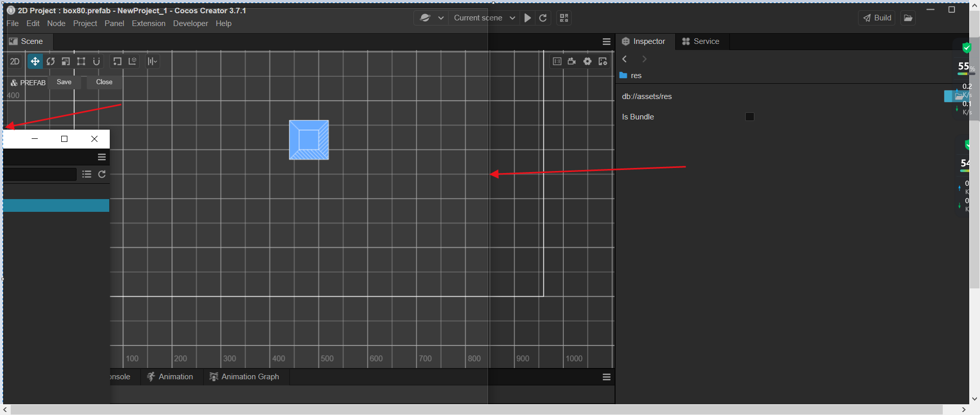Viewport: 980px width, 415px height.
Task: Close the prefab editing mode
Action: tap(104, 82)
